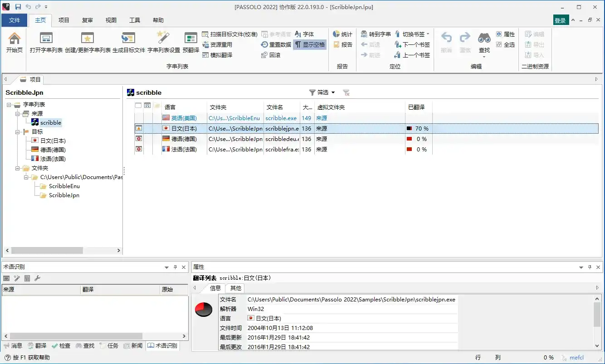The width and height of the screenshot is (605, 364).
Task: Click 资源重用 in the ribbon
Action: tap(217, 45)
